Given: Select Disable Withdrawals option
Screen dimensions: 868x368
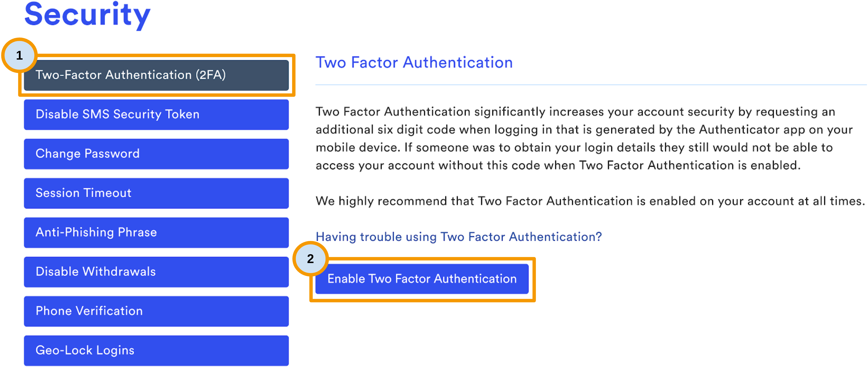Looking at the screenshot, I should click(x=149, y=272).
